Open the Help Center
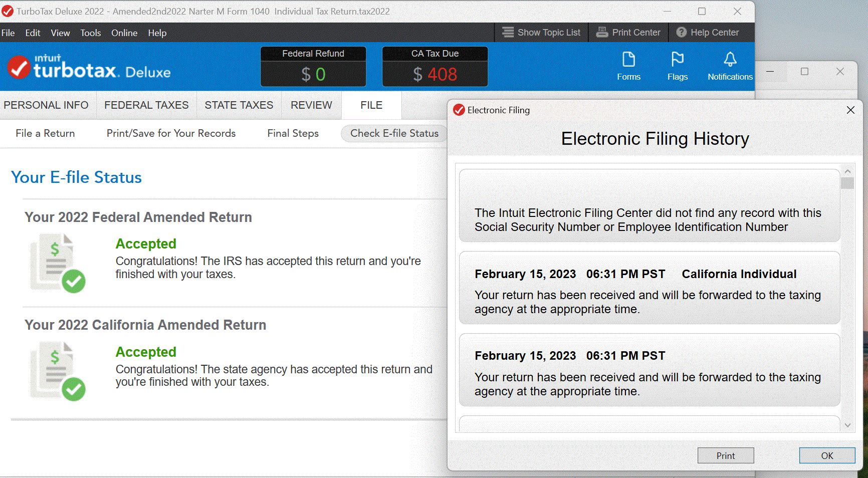 (x=707, y=33)
